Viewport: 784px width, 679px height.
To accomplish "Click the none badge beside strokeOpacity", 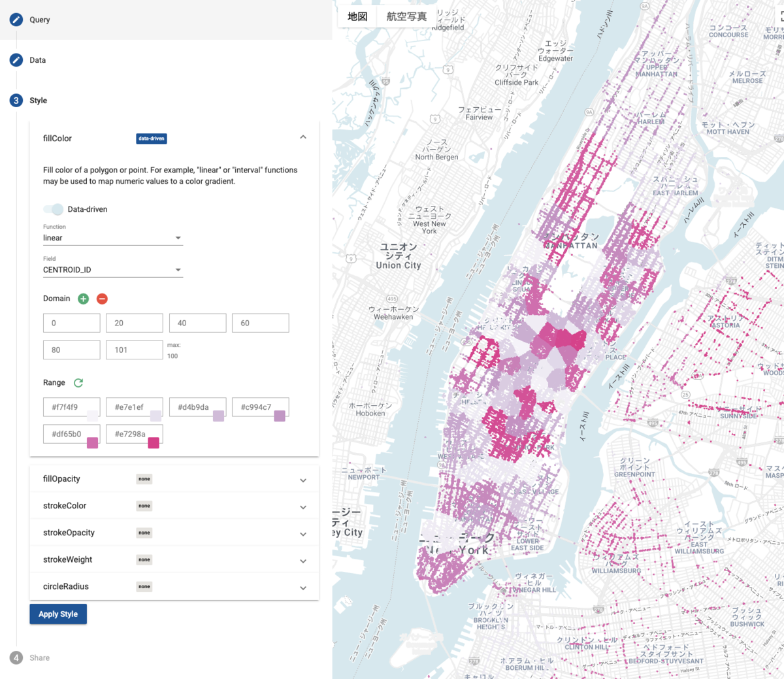I will [144, 533].
